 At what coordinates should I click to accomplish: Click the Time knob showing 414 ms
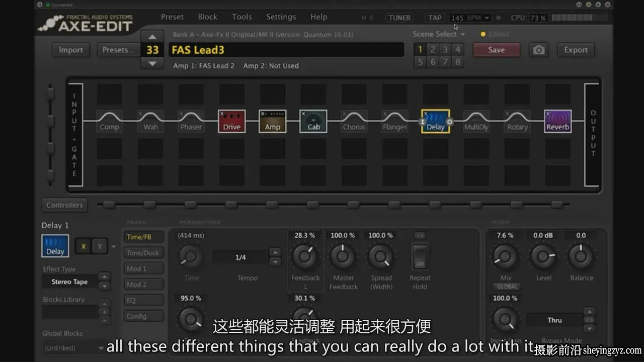tap(191, 257)
